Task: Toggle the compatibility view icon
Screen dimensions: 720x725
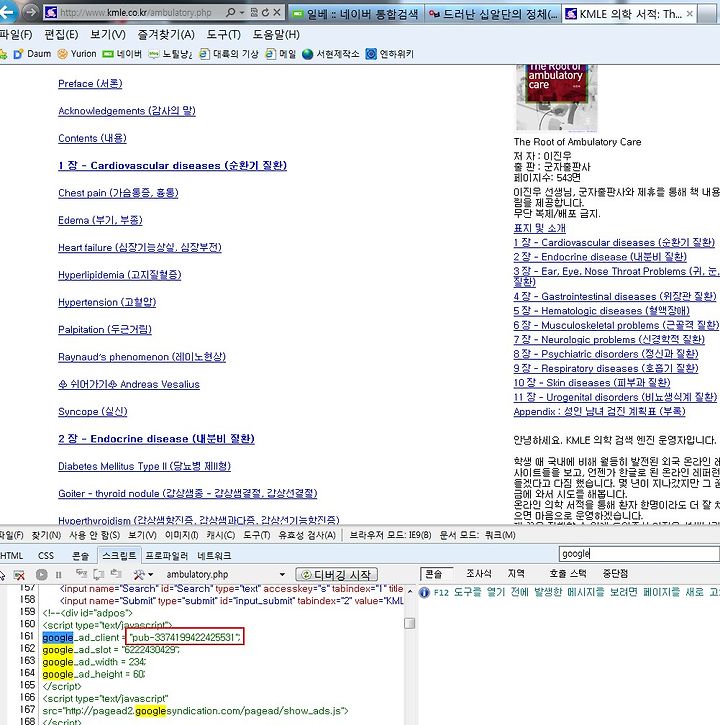Action: pos(254,12)
